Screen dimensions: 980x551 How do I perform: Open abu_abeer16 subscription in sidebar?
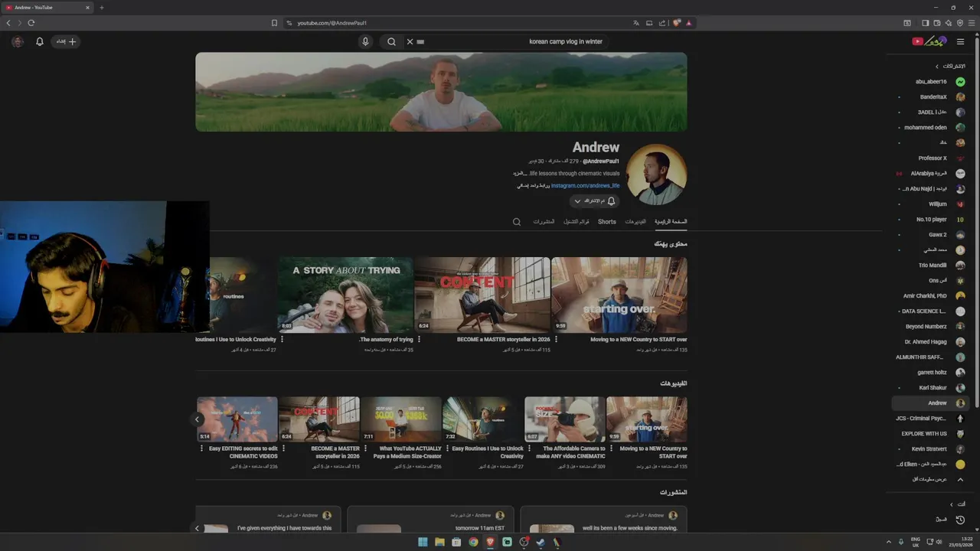933,82
